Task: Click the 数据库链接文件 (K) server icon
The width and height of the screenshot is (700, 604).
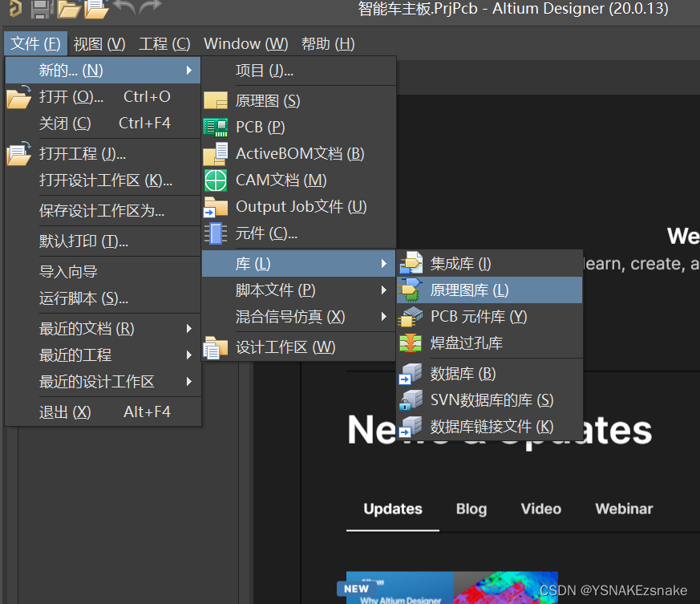Action: pos(411,427)
